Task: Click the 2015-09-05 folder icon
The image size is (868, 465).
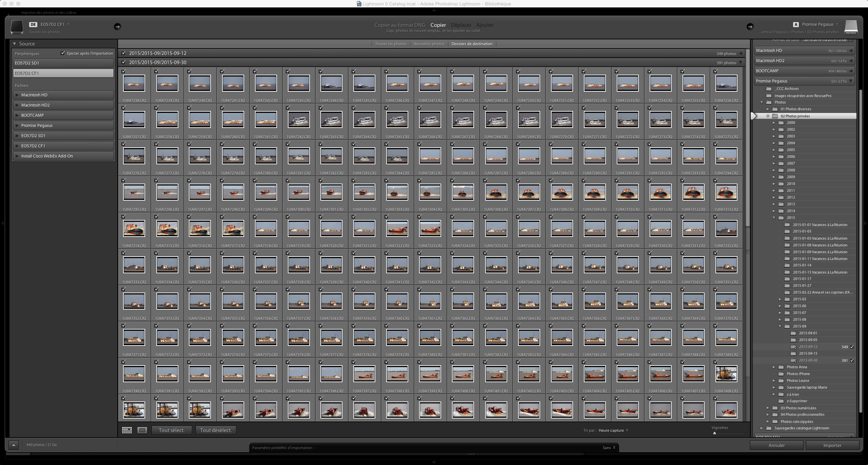Action: click(793, 340)
